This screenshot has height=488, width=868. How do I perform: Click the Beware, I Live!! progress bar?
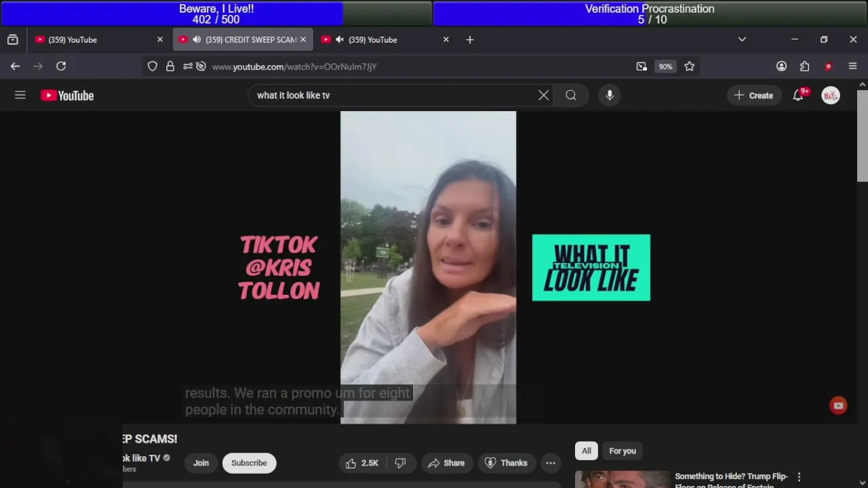coord(216,14)
